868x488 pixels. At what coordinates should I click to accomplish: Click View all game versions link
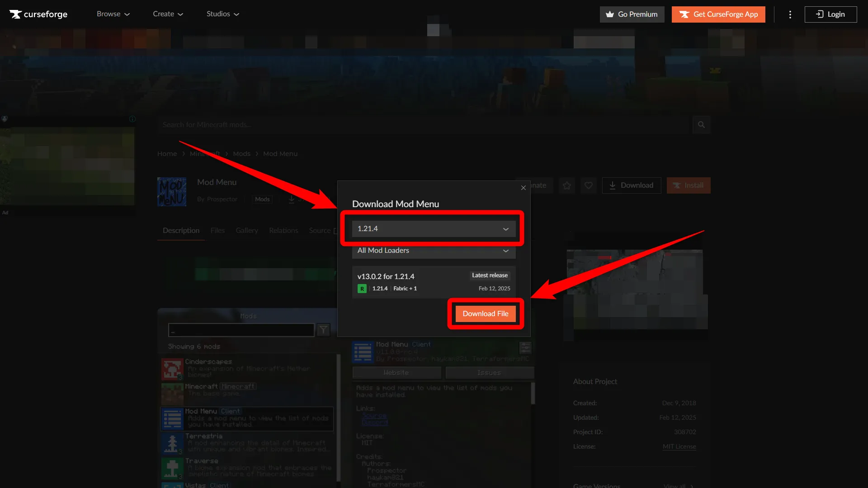[x=678, y=486]
